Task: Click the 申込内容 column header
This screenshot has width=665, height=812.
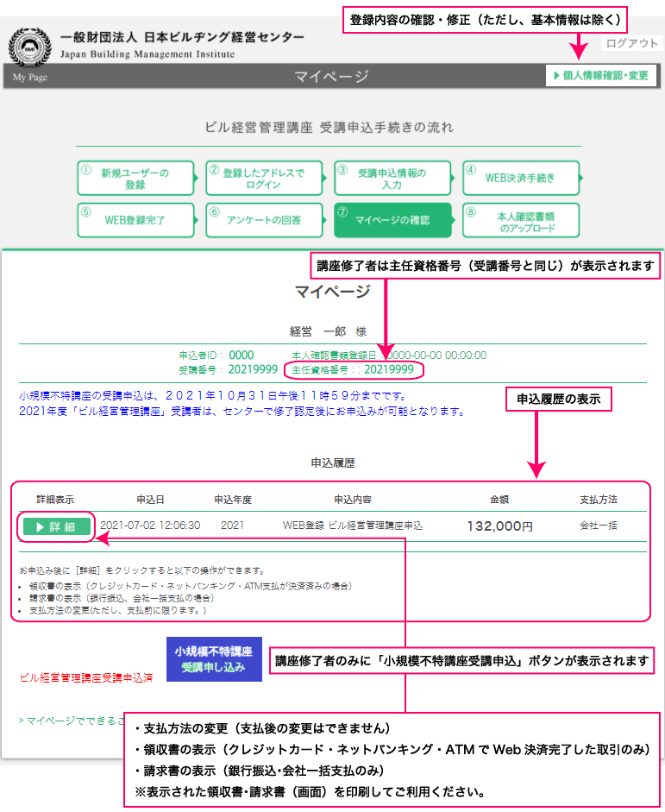Action: pos(353,500)
